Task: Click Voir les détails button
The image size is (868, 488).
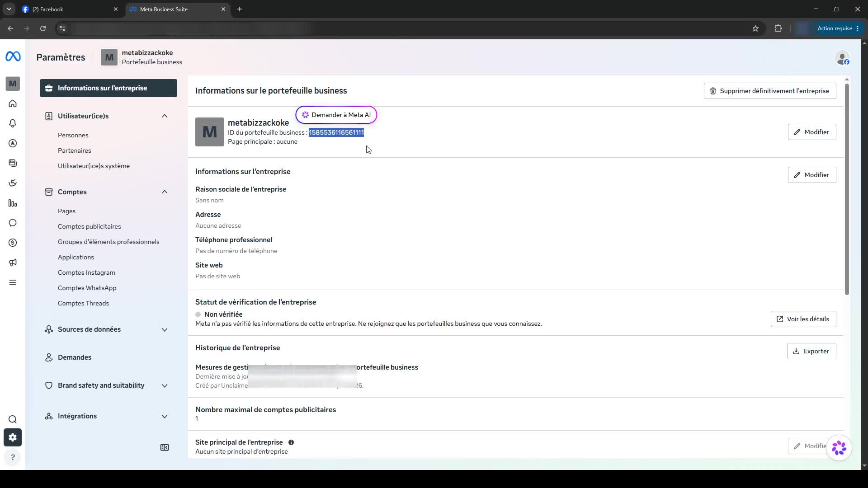Action: pos(803,319)
